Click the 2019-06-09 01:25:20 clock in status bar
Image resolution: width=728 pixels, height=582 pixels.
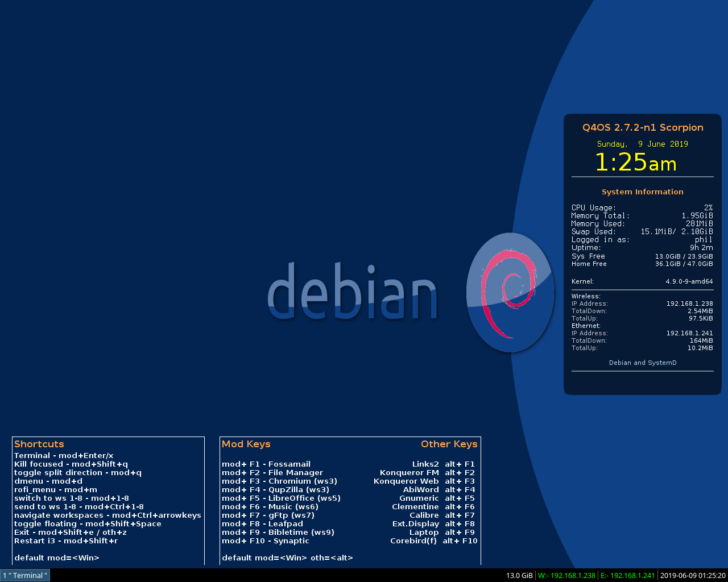tap(693, 575)
